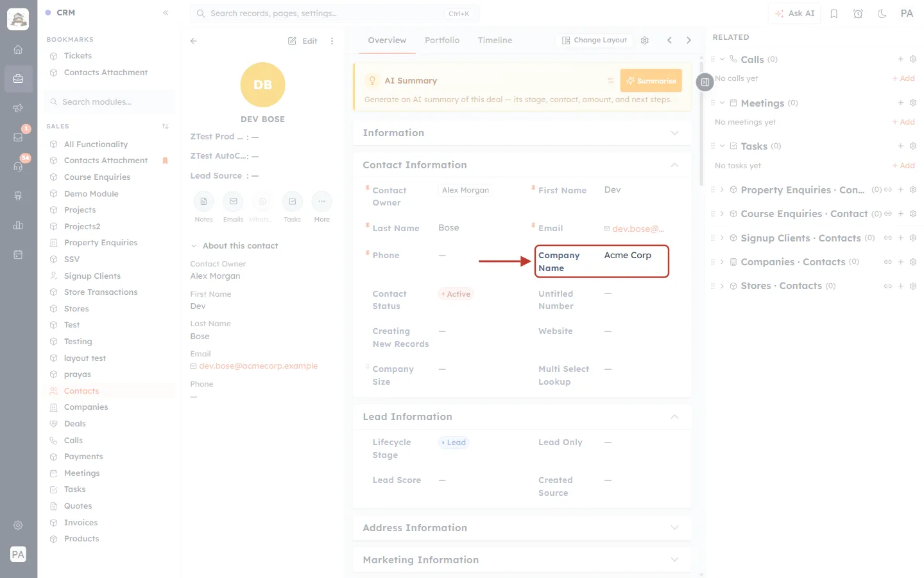
Task: Expand the Information section
Action: tap(674, 133)
